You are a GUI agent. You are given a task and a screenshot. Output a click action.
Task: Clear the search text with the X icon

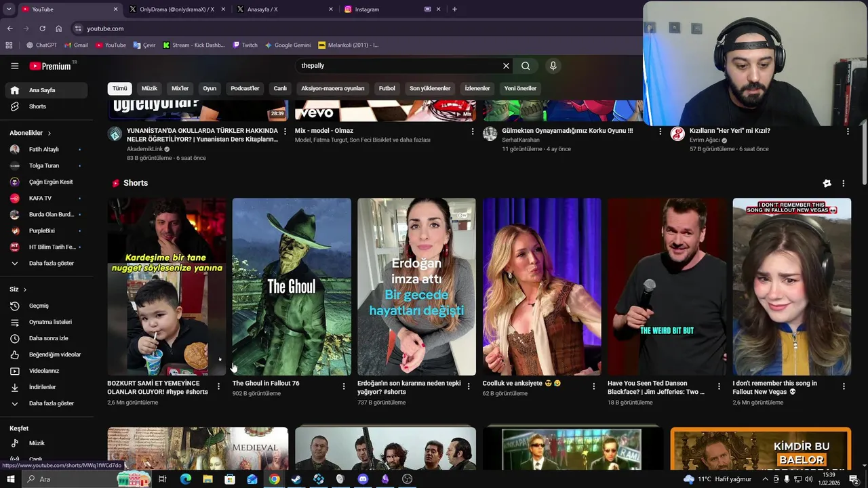(506, 66)
